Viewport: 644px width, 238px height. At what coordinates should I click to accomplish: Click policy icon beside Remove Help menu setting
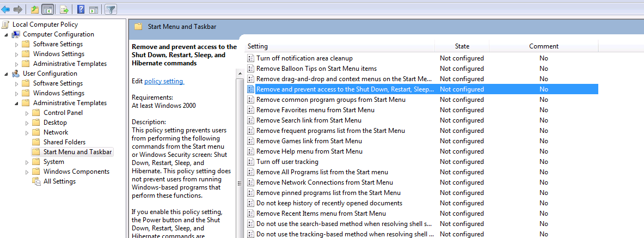[250, 151]
